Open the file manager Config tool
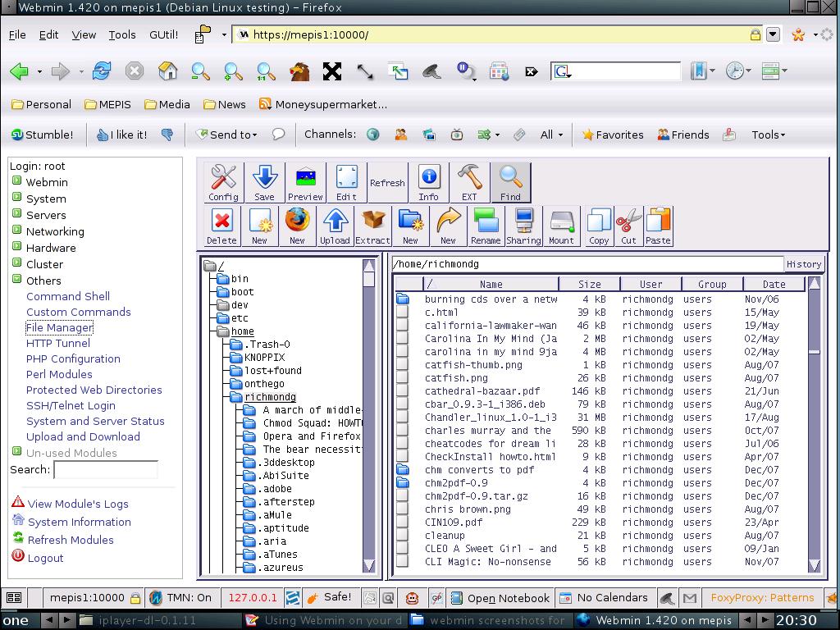The width and height of the screenshot is (840, 630). tap(223, 183)
